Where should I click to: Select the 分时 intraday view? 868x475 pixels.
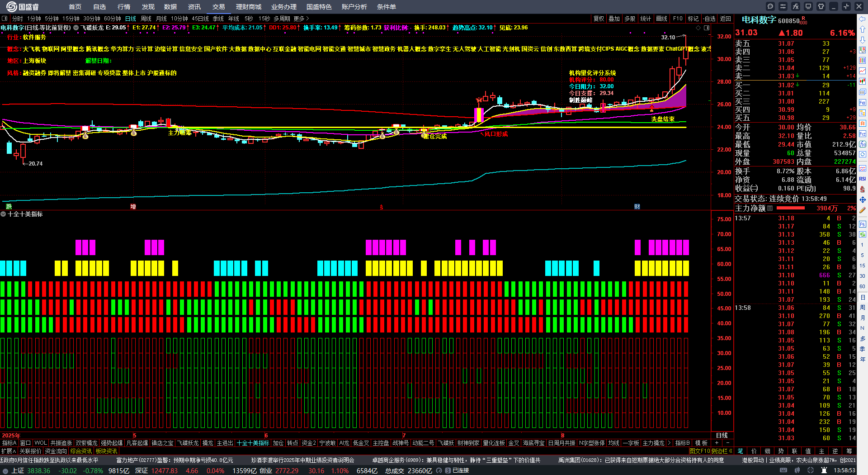coord(18,19)
